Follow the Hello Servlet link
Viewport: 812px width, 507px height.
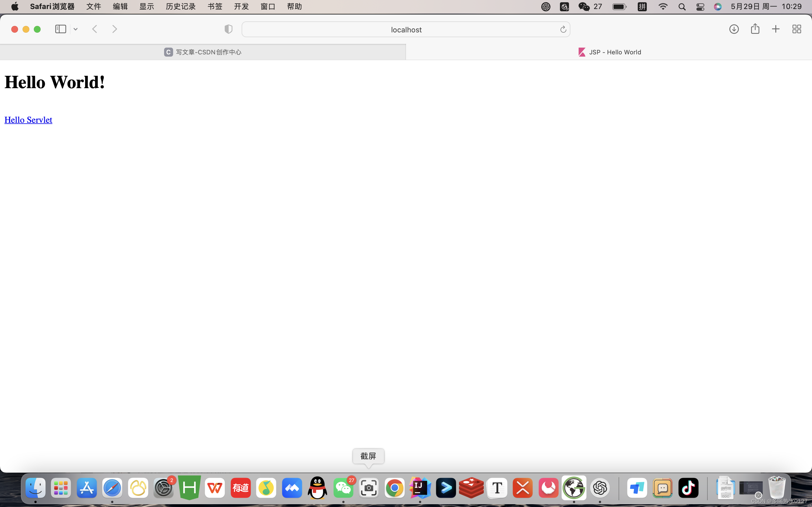pyautogui.click(x=28, y=120)
